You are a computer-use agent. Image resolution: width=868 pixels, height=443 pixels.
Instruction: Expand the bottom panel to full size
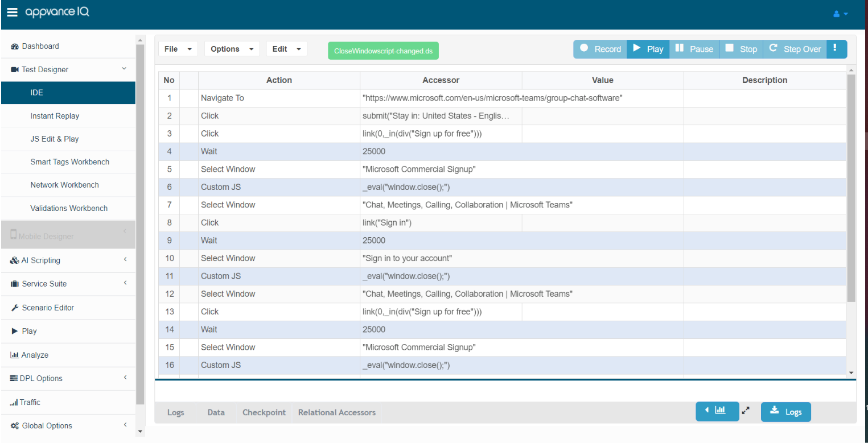(746, 410)
